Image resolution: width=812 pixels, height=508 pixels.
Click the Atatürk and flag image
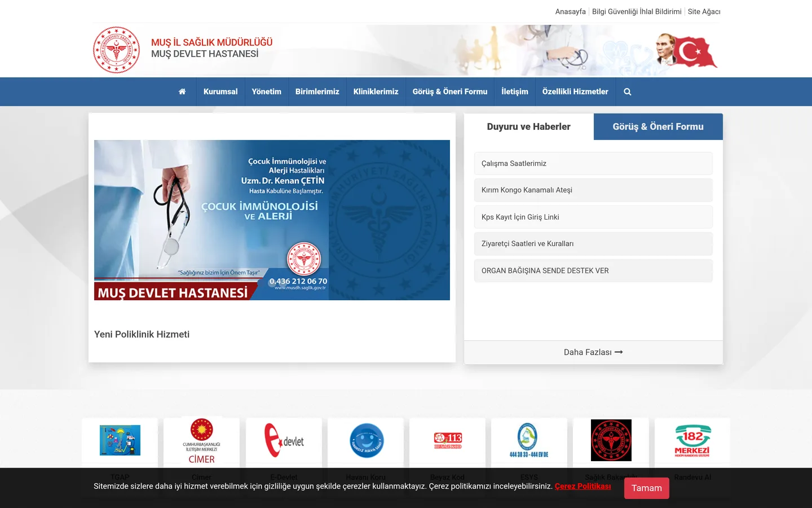point(687,51)
